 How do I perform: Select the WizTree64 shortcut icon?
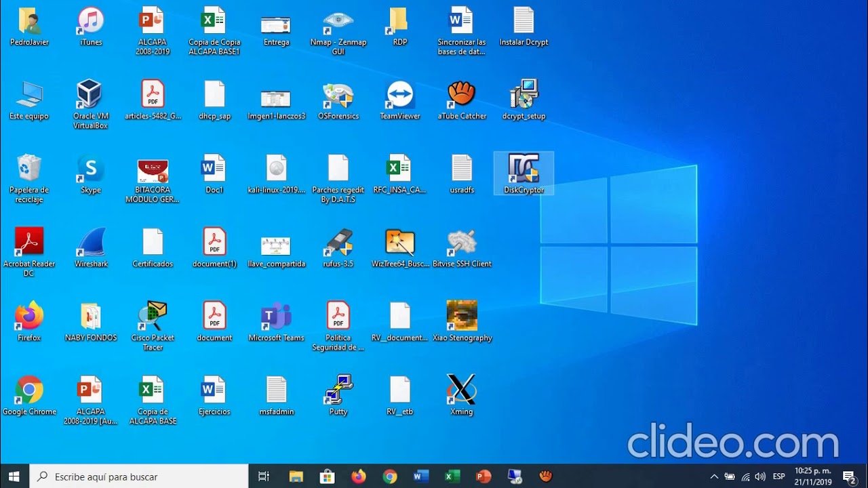tap(399, 248)
